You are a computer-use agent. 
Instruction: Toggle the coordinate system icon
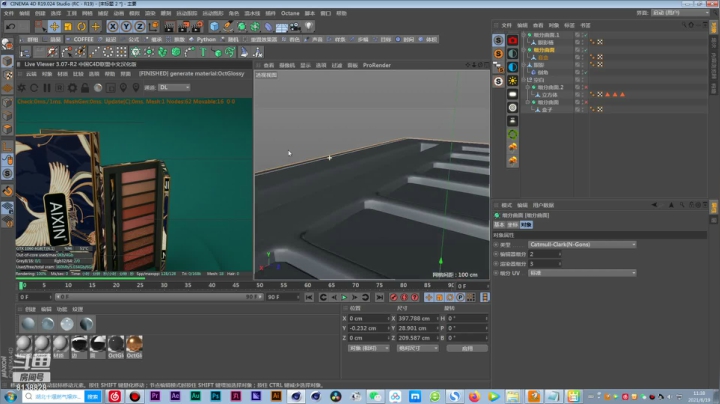[153, 27]
